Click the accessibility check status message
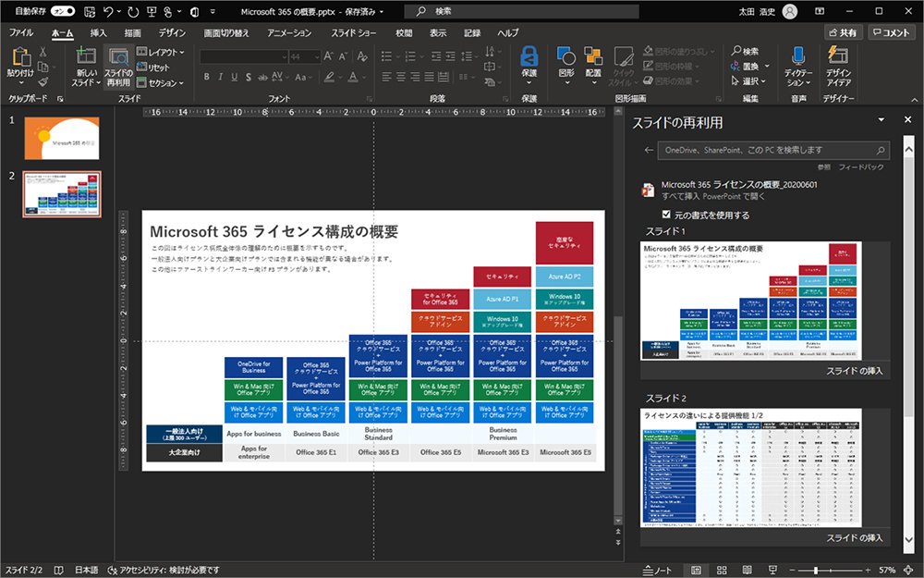The height and width of the screenshot is (578, 924). tap(164, 571)
